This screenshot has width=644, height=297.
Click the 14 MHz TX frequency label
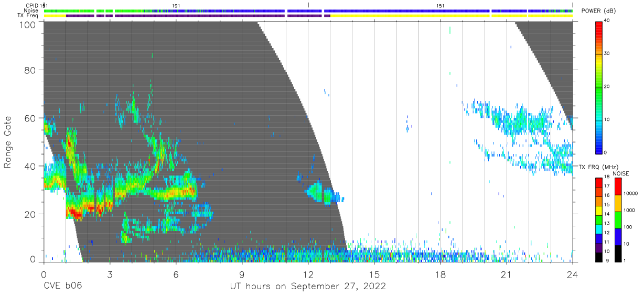[x=607, y=214]
